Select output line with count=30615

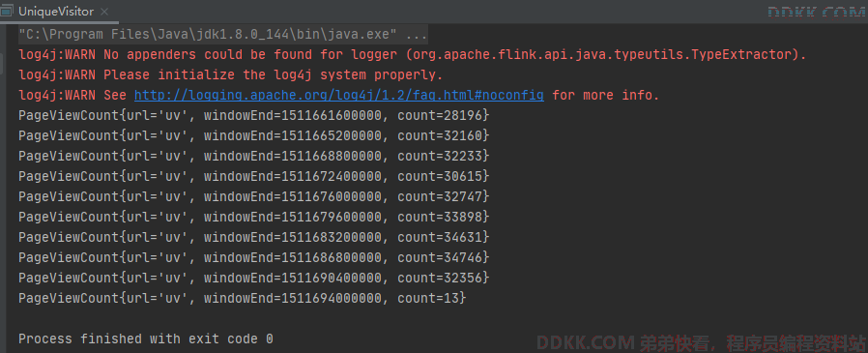click(x=254, y=176)
